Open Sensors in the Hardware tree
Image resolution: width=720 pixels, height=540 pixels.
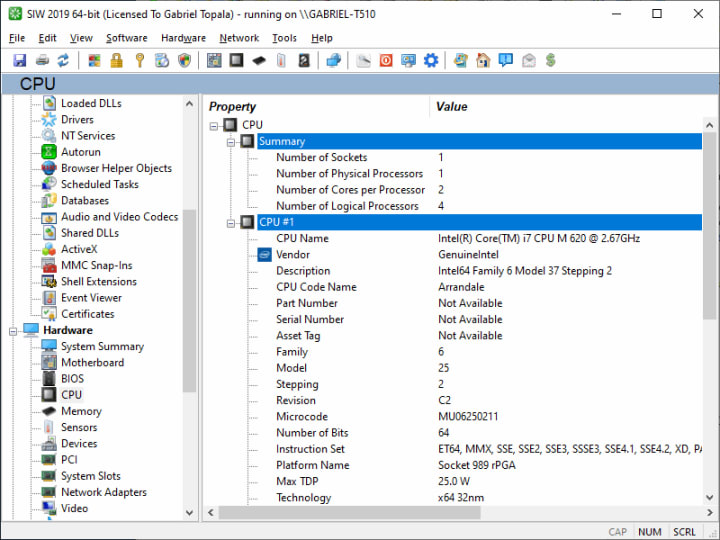(79, 428)
